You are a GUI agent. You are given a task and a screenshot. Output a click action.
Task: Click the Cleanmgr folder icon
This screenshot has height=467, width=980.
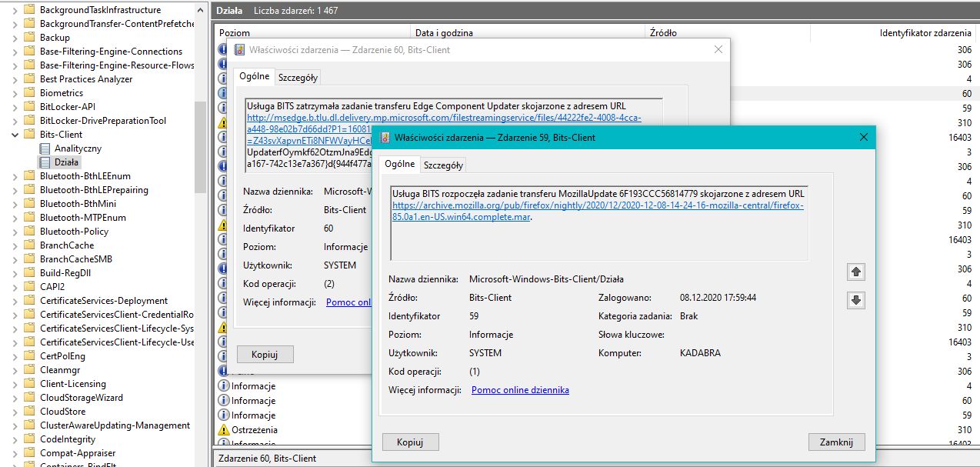pos(29,370)
